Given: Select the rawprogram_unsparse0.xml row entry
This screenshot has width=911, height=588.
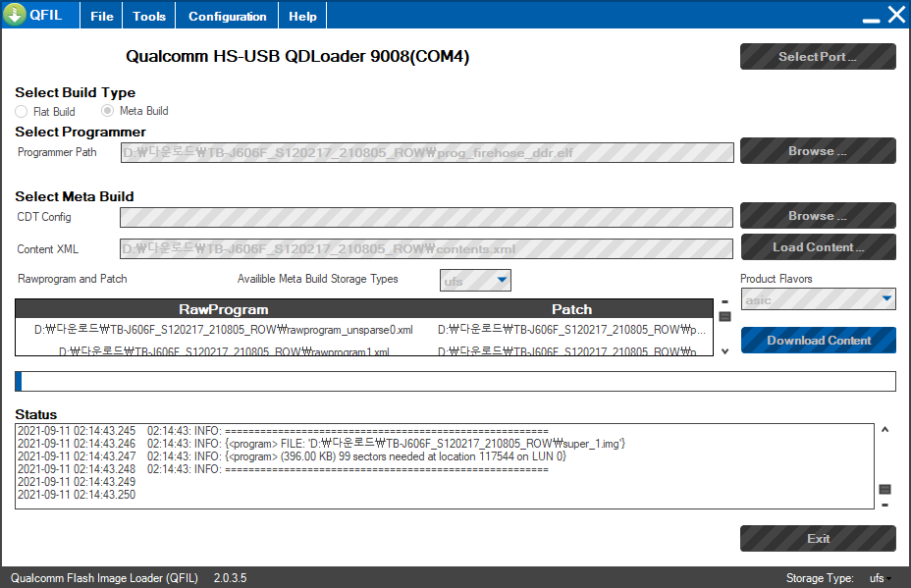Looking at the screenshot, I should click(x=224, y=330).
